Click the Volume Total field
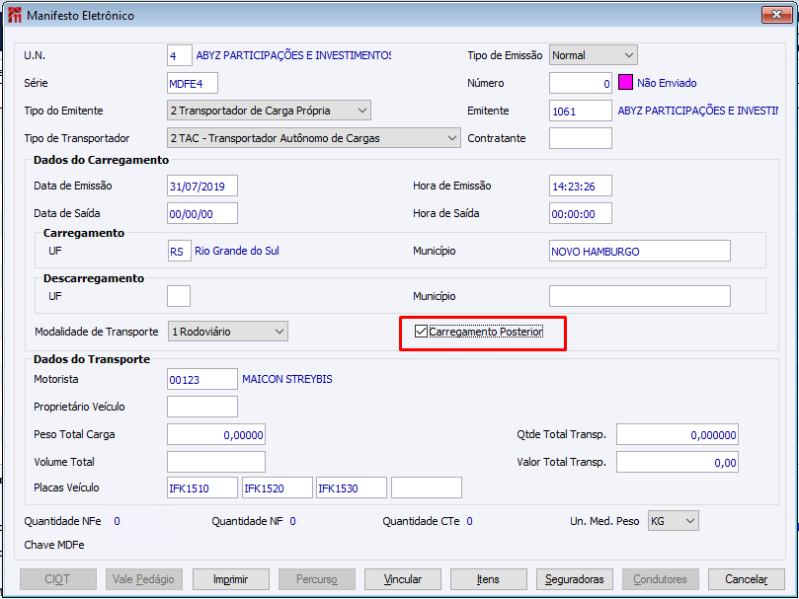799x599 pixels. [216, 462]
